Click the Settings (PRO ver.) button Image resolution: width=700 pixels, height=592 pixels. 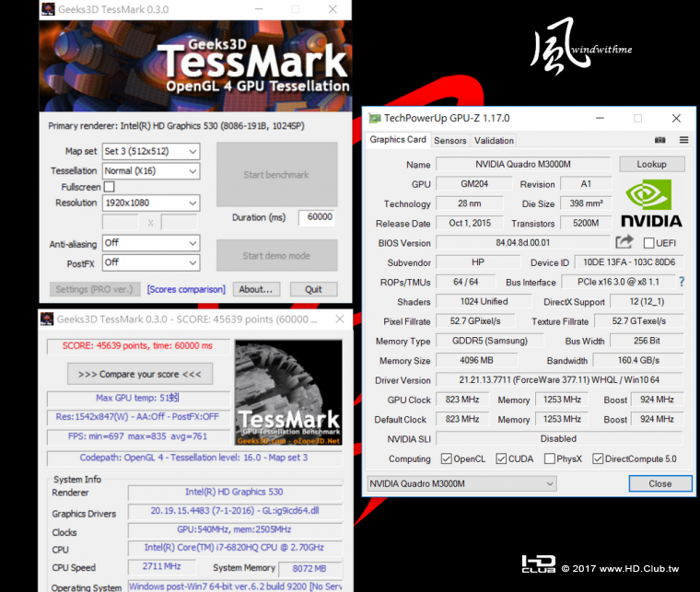tap(95, 289)
